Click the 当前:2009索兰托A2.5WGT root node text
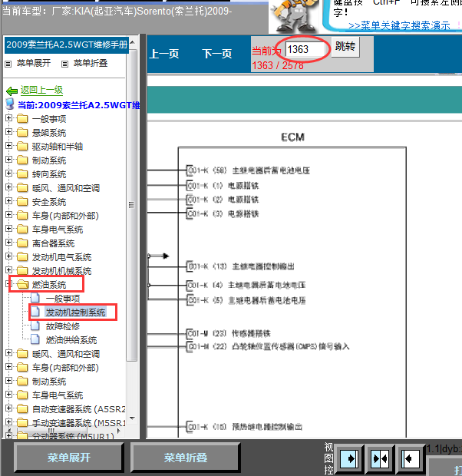Viewport: 462px width, 476px height. click(78, 105)
